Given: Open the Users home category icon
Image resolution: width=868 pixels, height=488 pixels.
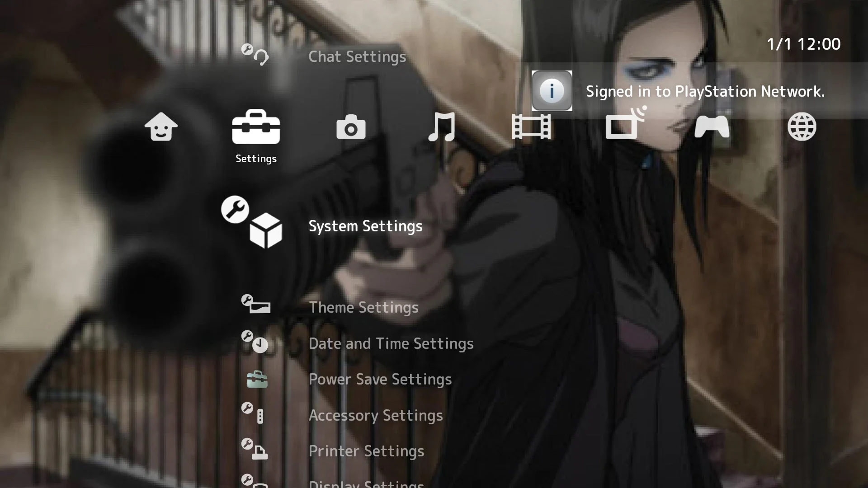Looking at the screenshot, I should tap(161, 127).
